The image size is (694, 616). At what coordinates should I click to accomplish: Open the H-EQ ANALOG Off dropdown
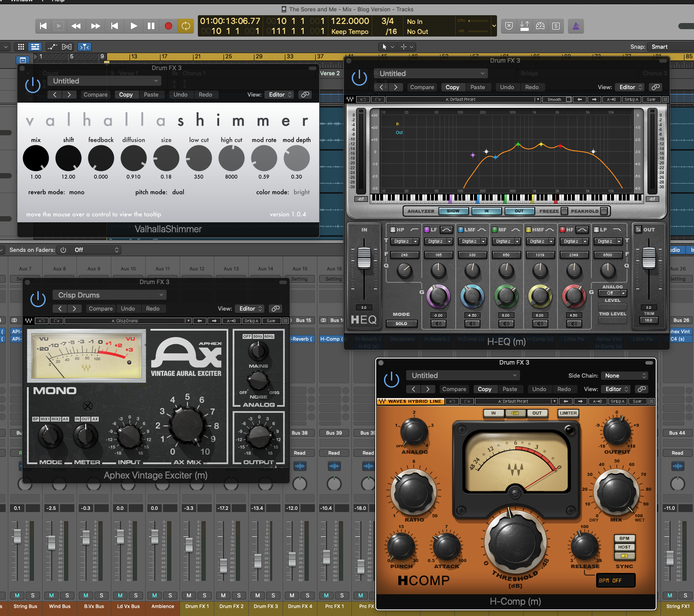pos(612,293)
